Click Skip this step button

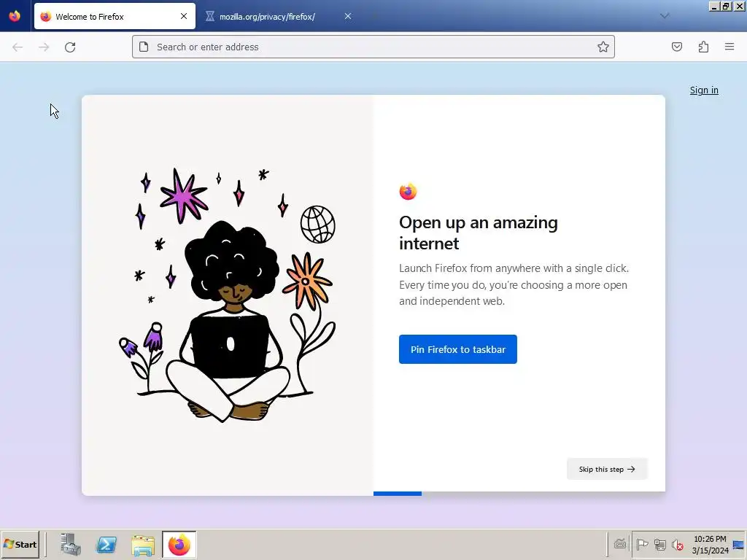coord(607,469)
